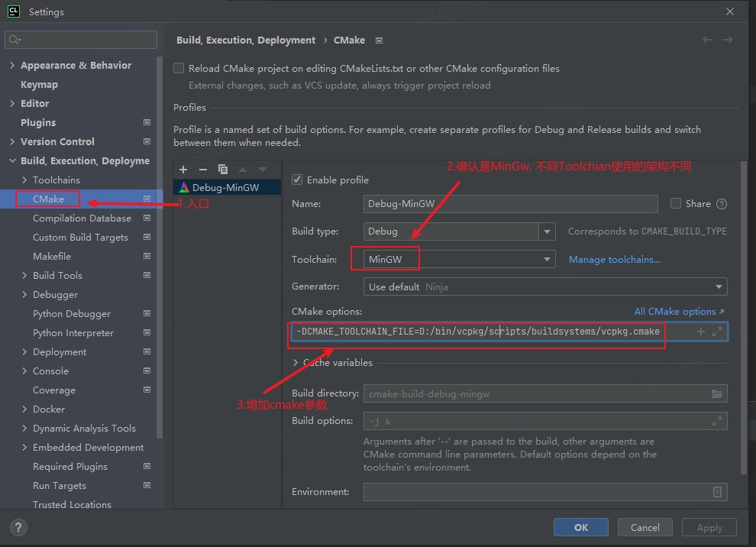
Task: Click the settings search field
Action: tap(80, 39)
